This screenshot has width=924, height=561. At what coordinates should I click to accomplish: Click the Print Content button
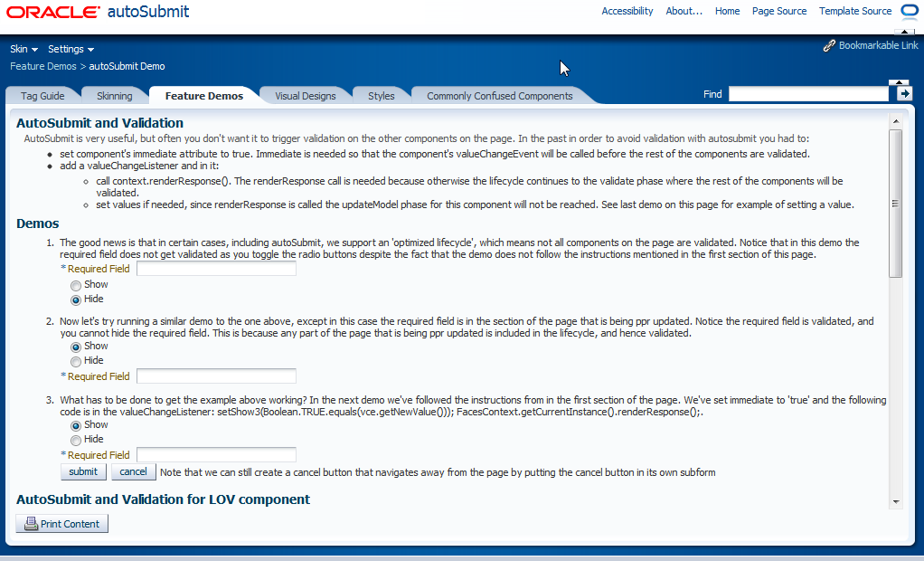(x=61, y=524)
